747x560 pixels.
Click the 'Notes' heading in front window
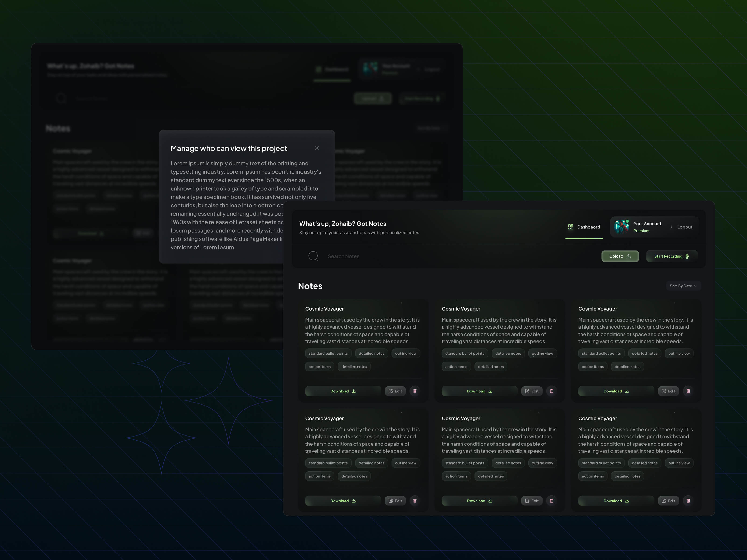[x=310, y=286]
